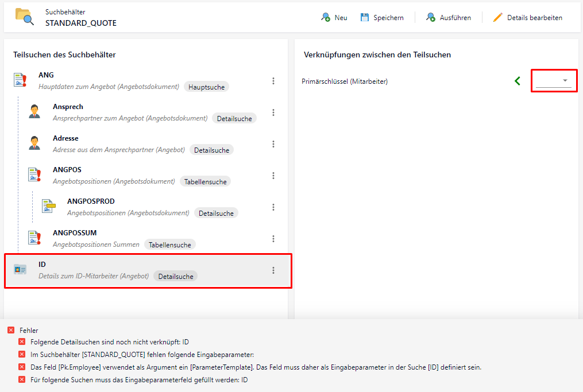Click the Ansprech person icon
The height and width of the screenshot is (392, 583).
coord(34,111)
